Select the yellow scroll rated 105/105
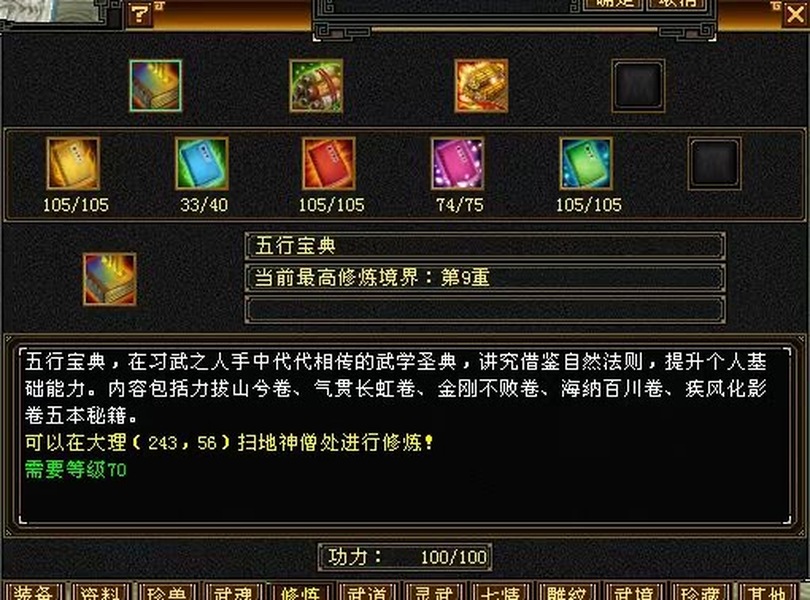This screenshot has height=600, width=810. [x=73, y=163]
